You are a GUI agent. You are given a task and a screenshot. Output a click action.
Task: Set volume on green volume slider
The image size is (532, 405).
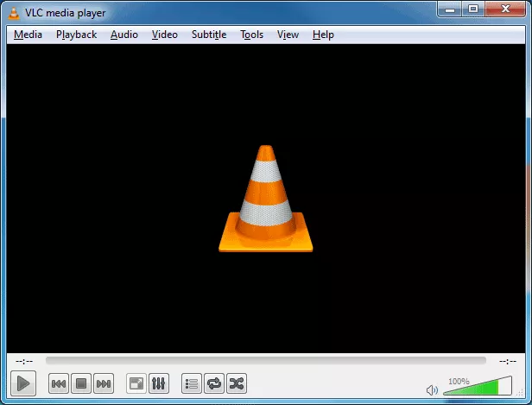478,386
